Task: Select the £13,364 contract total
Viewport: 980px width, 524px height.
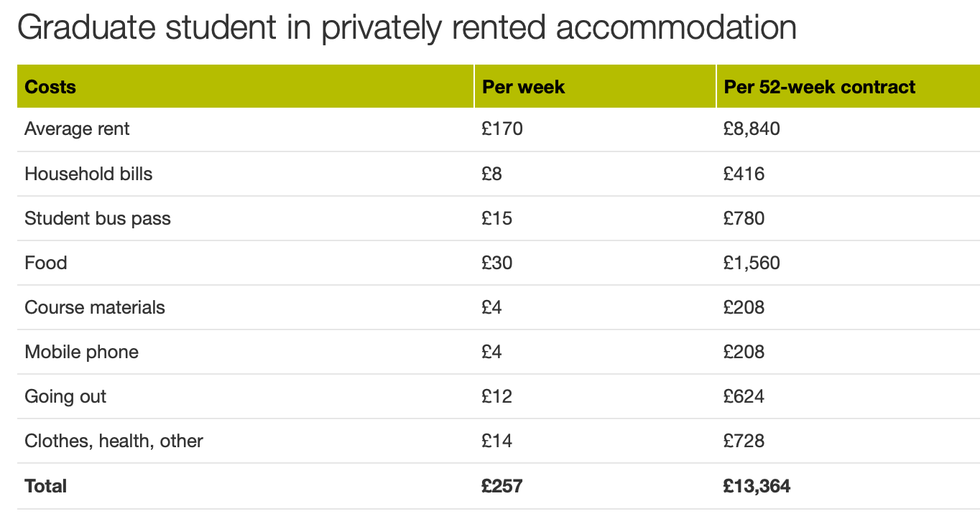Action: (757, 486)
